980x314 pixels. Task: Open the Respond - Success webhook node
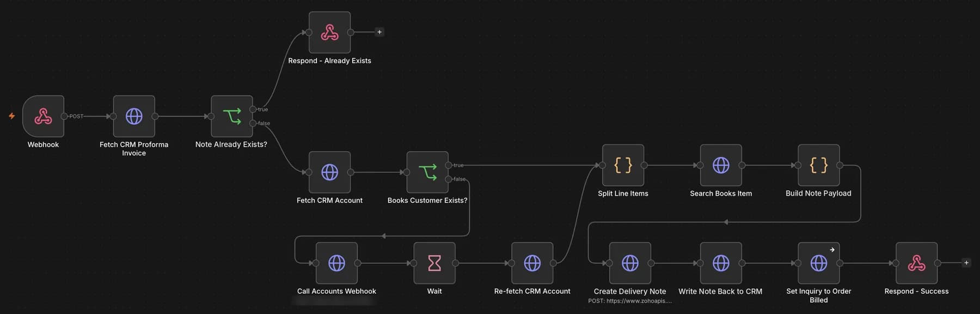(916, 263)
